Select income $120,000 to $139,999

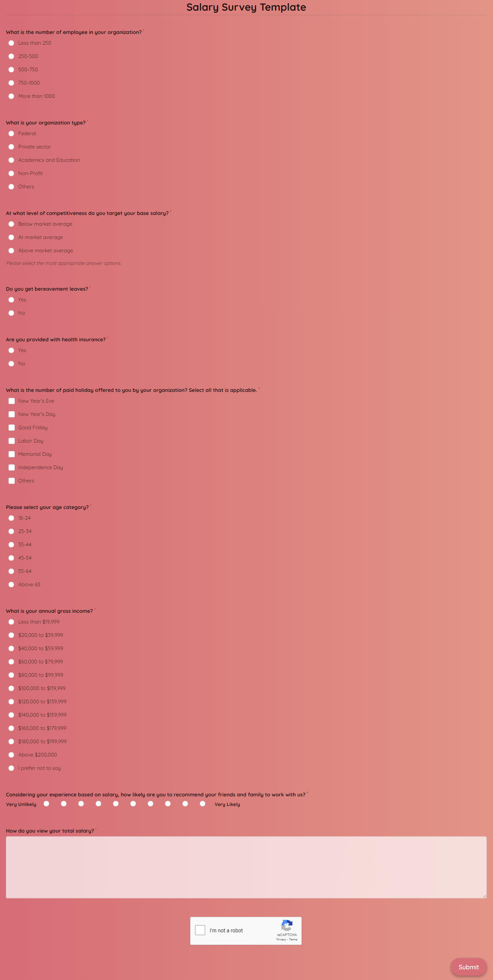(x=11, y=702)
